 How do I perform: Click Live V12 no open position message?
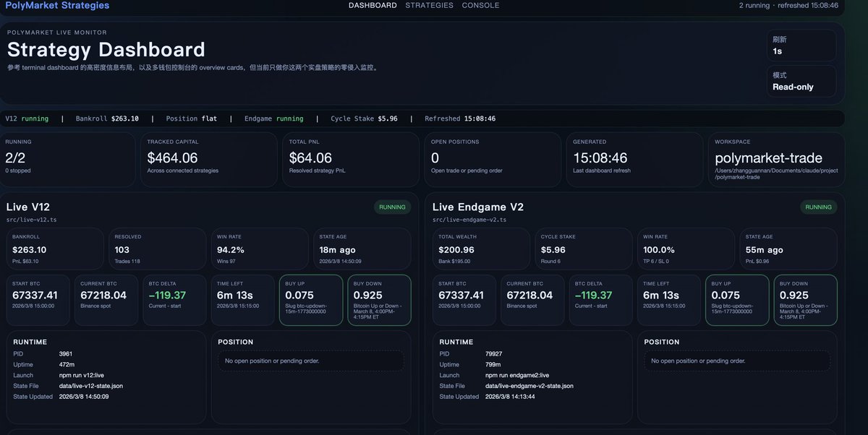pyautogui.click(x=311, y=361)
